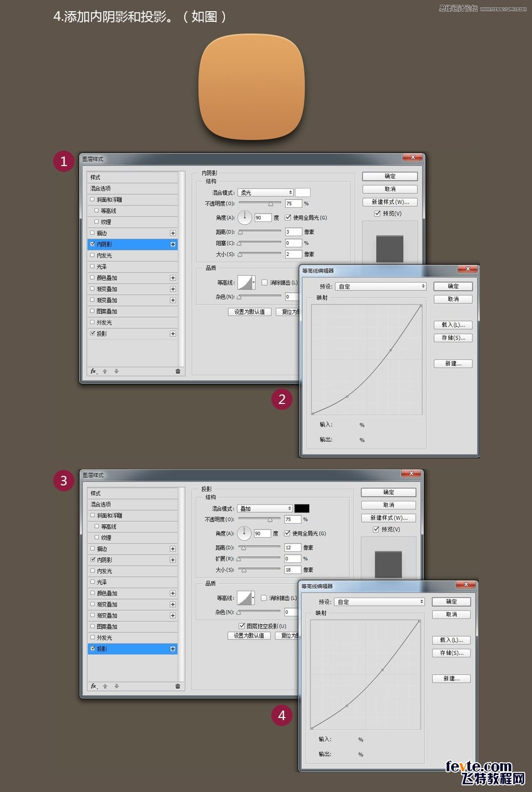Click the angle dial in Inner Shadow dialog
This screenshot has width=532, height=792.
[x=245, y=217]
